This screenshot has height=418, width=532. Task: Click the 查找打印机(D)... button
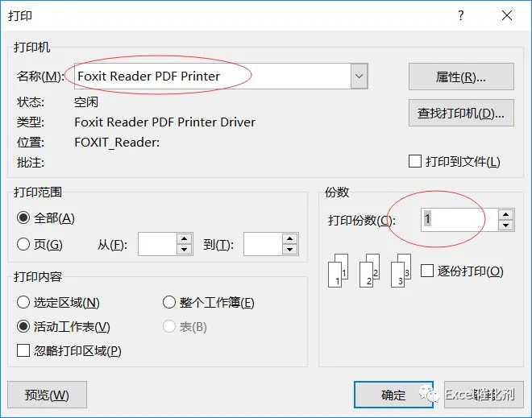click(461, 113)
